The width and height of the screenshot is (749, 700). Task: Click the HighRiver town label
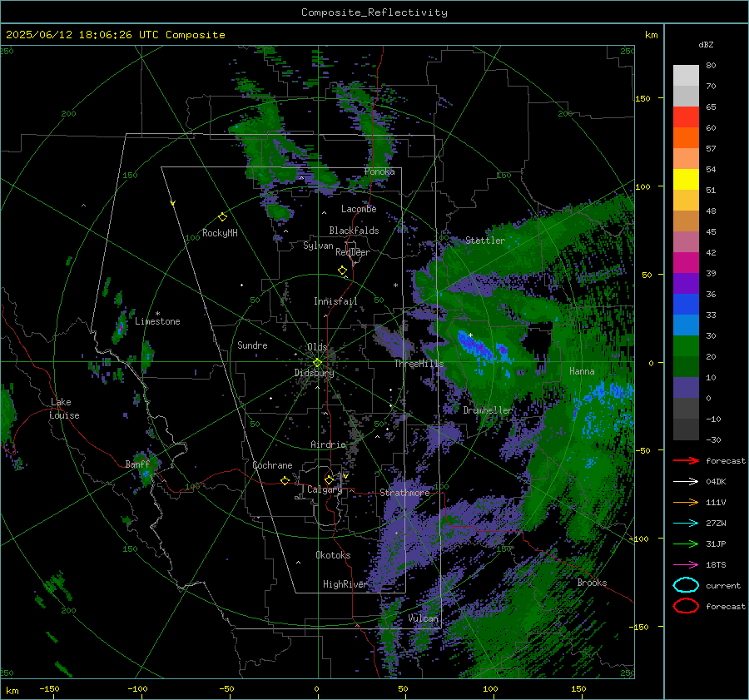click(x=345, y=584)
